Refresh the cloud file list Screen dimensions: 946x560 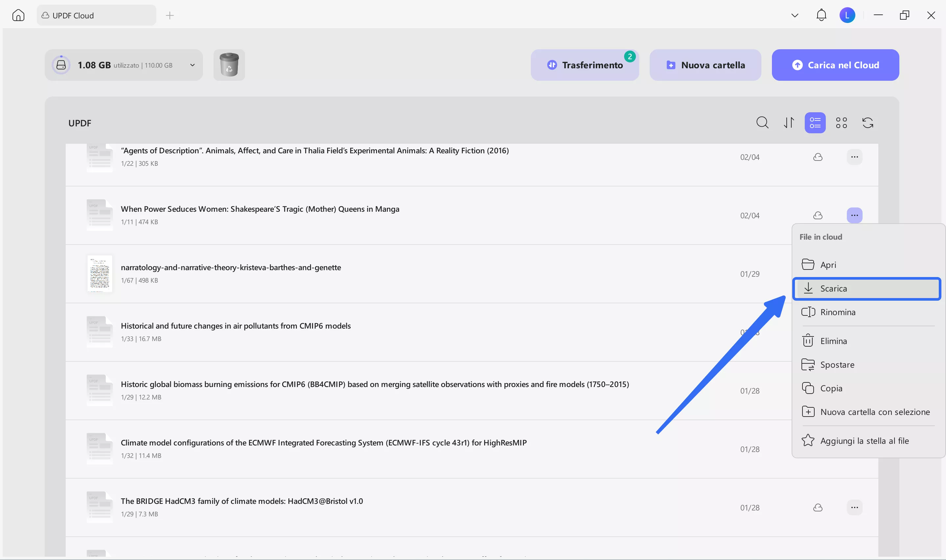coord(867,123)
